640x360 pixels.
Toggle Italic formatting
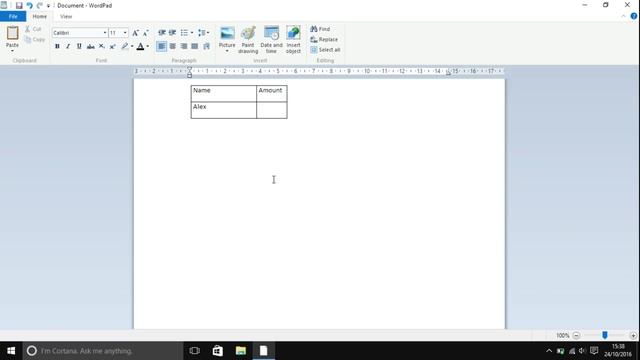tap(68, 47)
